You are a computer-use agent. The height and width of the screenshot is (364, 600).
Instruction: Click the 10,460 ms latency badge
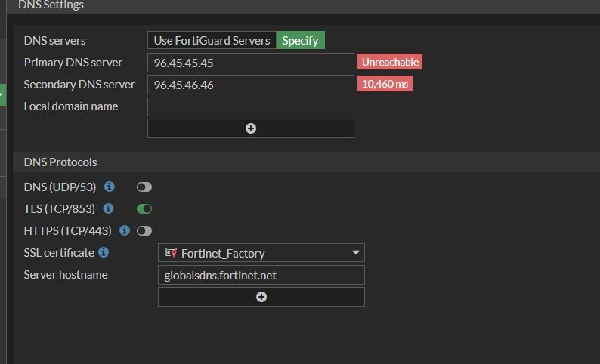click(385, 84)
